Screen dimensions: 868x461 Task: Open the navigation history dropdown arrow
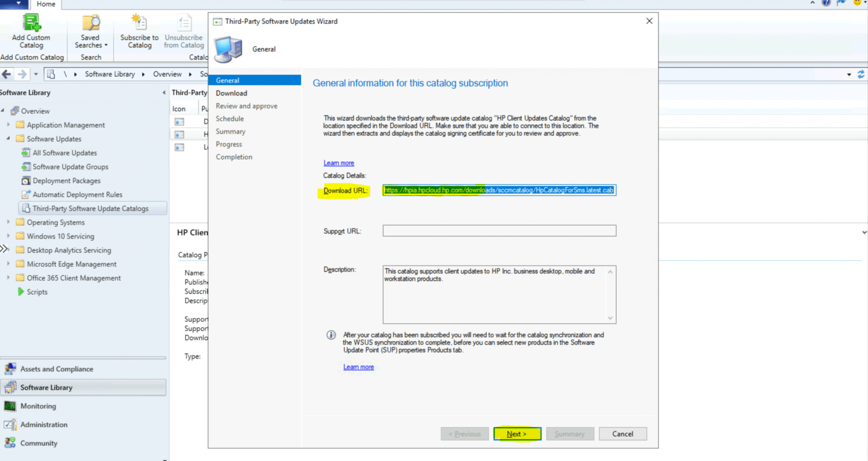[x=36, y=74]
